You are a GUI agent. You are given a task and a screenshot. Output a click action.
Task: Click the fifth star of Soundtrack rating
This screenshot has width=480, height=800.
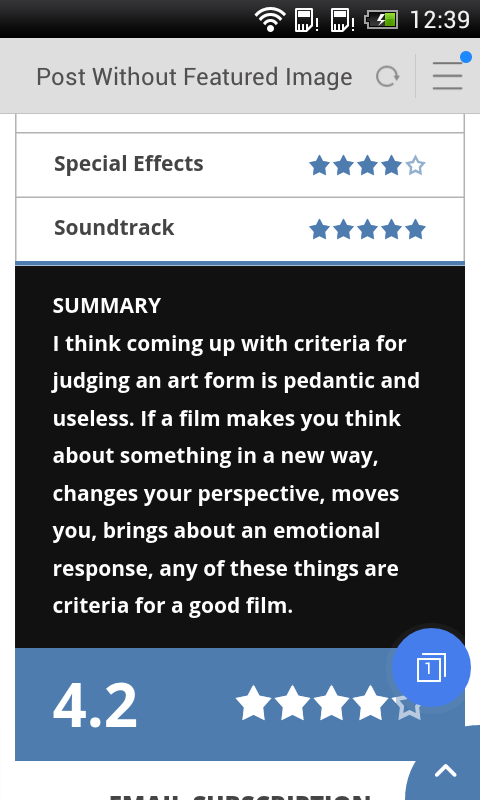416,230
